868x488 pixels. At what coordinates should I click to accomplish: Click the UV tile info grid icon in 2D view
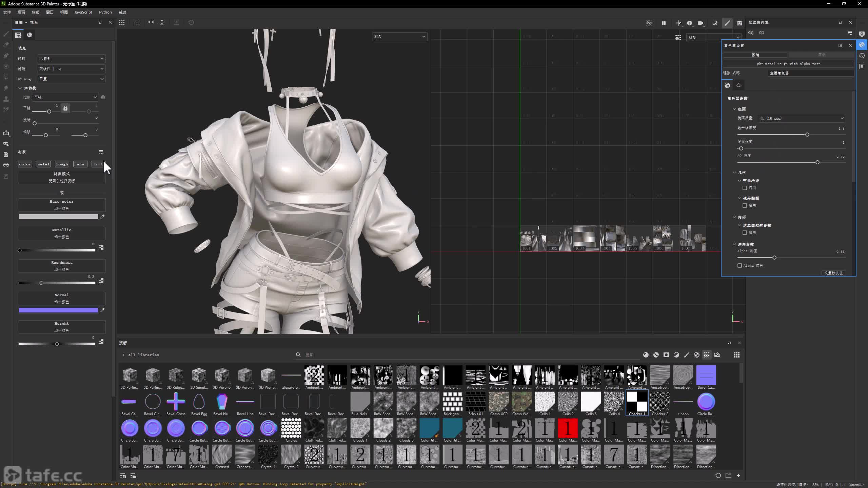coord(678,38)
